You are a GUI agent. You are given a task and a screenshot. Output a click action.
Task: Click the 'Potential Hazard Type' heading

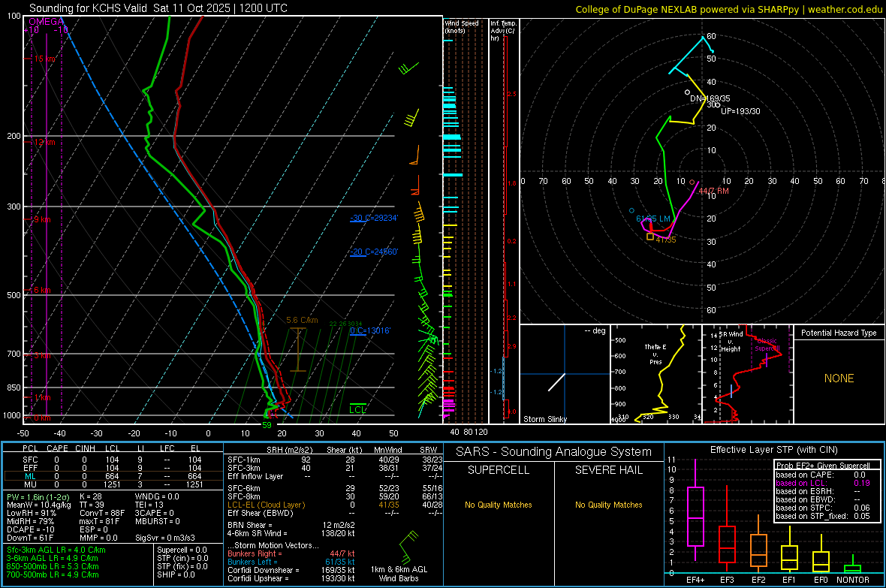839,333
